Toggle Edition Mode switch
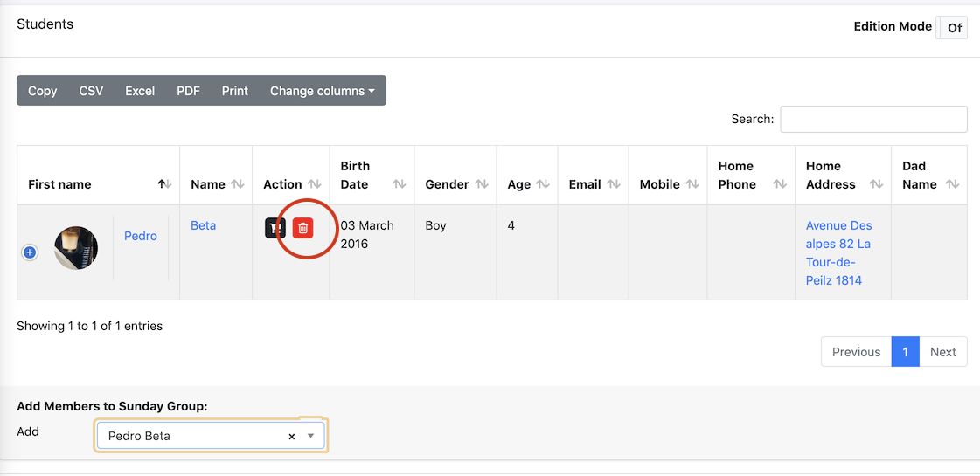Viewport: 980px width, 476px height. coord(951,27)
